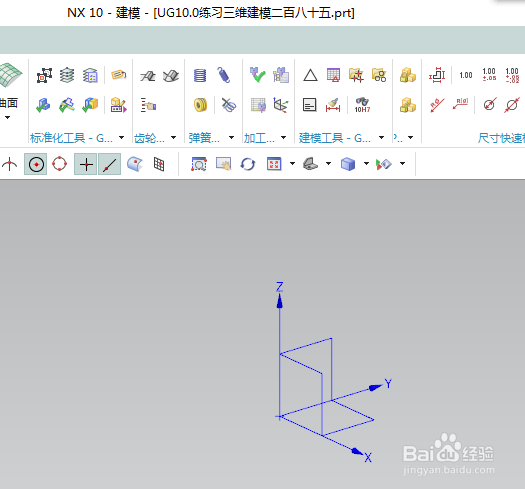Click the edit object display icon
Viewport: 525px width, 489px height.
[x=384, y=164]
